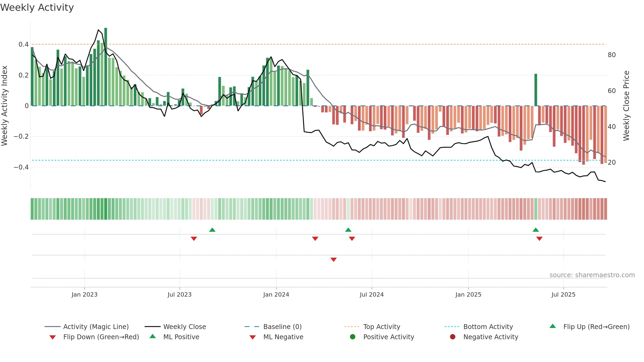Image resolution: width=644 pixels, height=362 pixels.
Task: Toggle the ML Negative legend entry
Action: pyautogui.click(x=276, y=337)
